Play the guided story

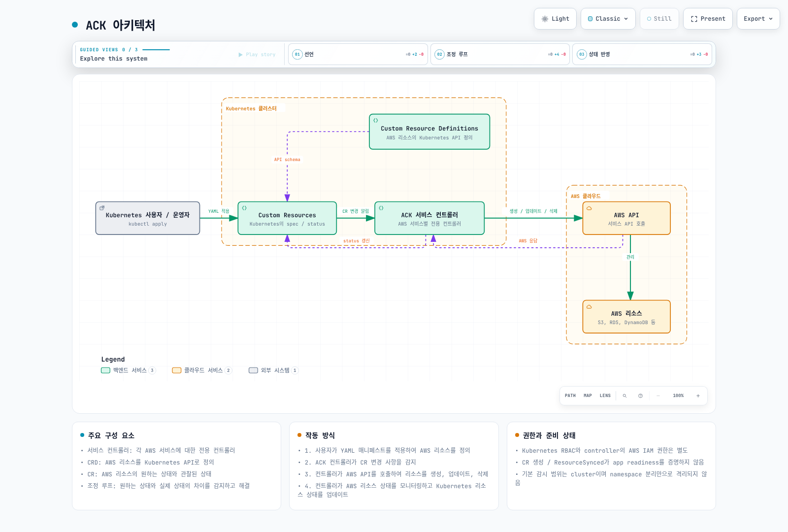pyautogui.click(x=257, y=55)
